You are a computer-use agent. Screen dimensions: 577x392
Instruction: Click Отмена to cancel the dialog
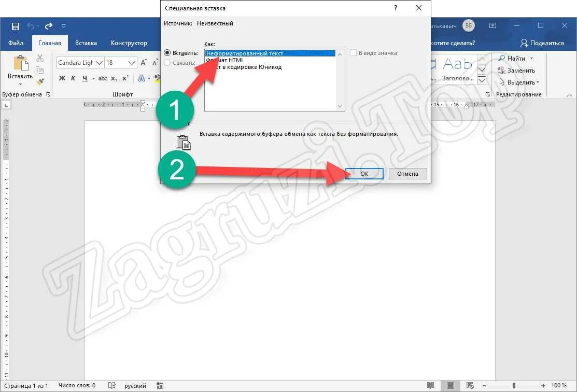[x=407, y=174]
